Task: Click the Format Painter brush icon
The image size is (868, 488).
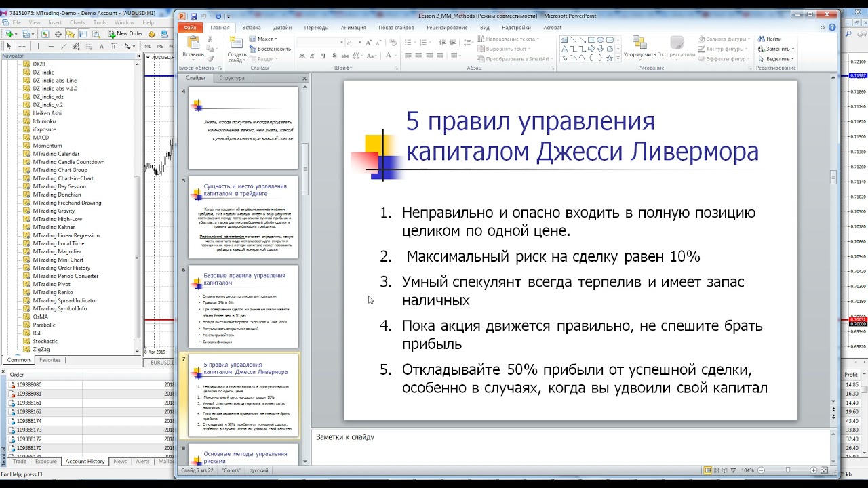Action: (210, 59)
